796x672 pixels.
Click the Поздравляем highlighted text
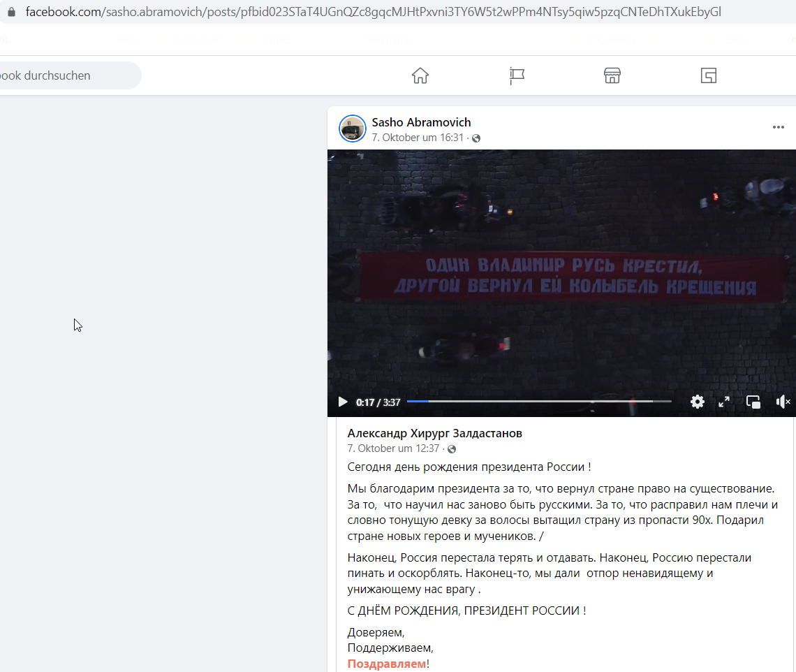coord(387,664)
